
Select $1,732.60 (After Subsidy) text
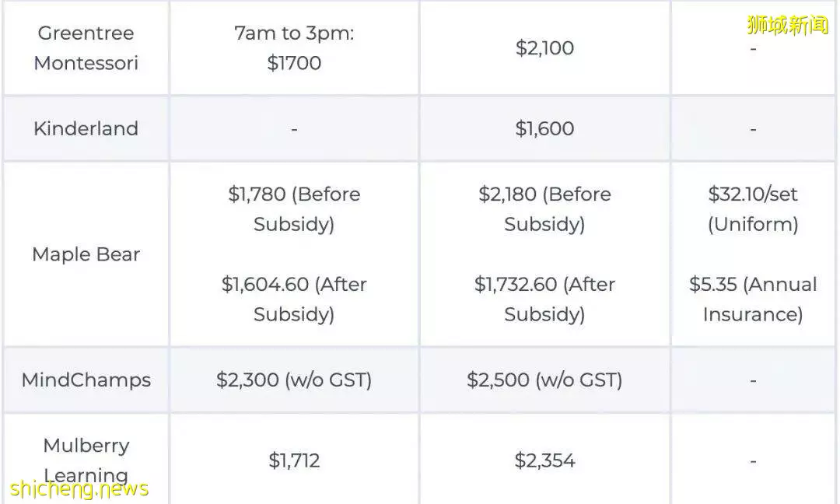[544, 299]
